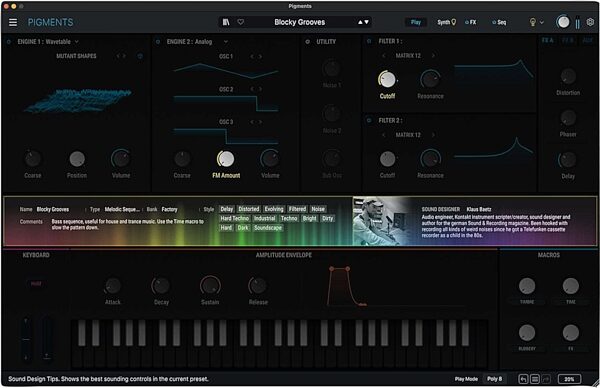Click the Filter 1 Resonance knob
This screenshot has height=388, width=600.
[430, 80]
